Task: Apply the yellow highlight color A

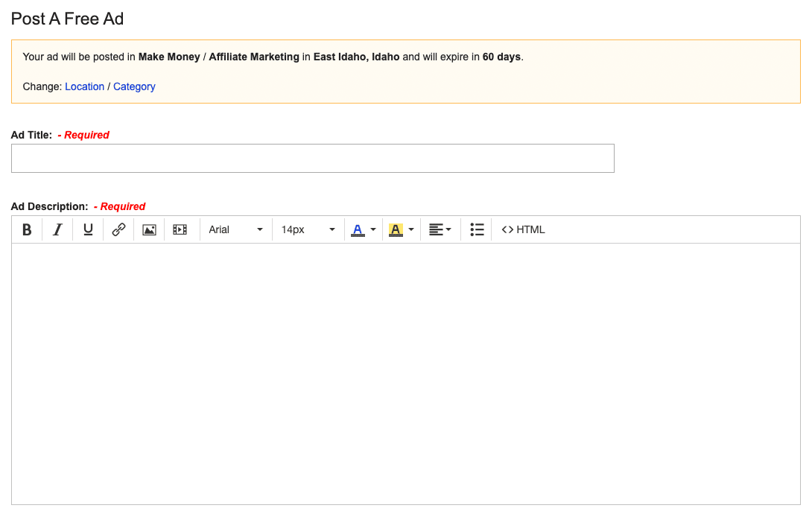Action: click(396, 229)
